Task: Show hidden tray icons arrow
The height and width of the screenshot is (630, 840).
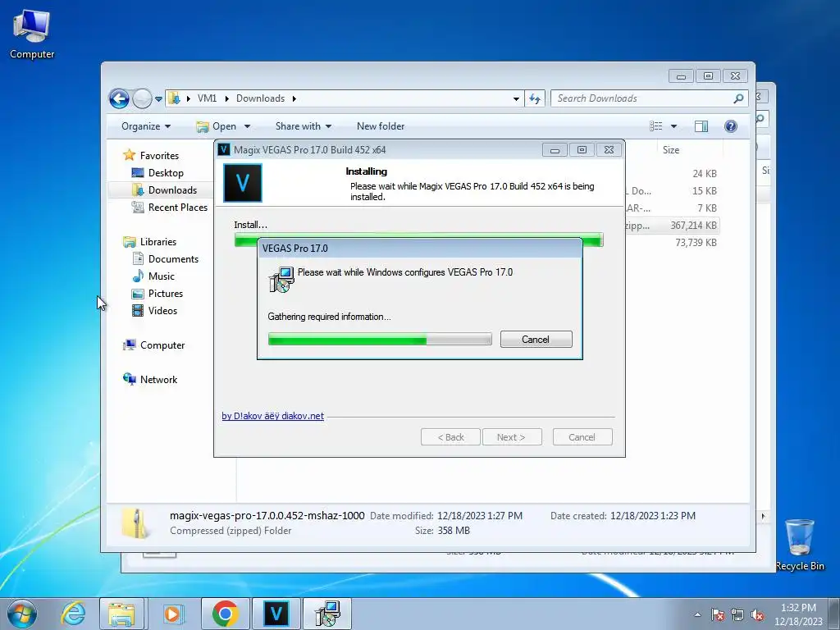Action: (x=697, y=614)
